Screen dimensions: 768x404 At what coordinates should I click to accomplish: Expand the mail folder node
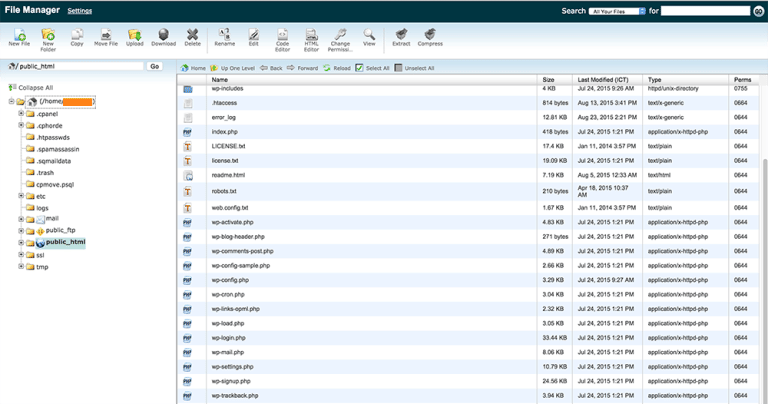coord(21,219)
